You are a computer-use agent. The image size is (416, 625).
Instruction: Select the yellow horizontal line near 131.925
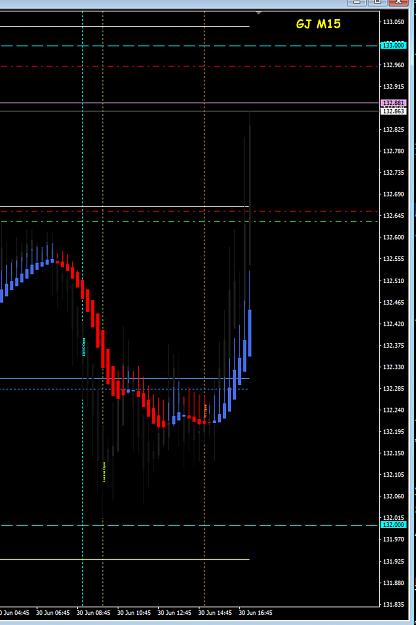[125, 559]
